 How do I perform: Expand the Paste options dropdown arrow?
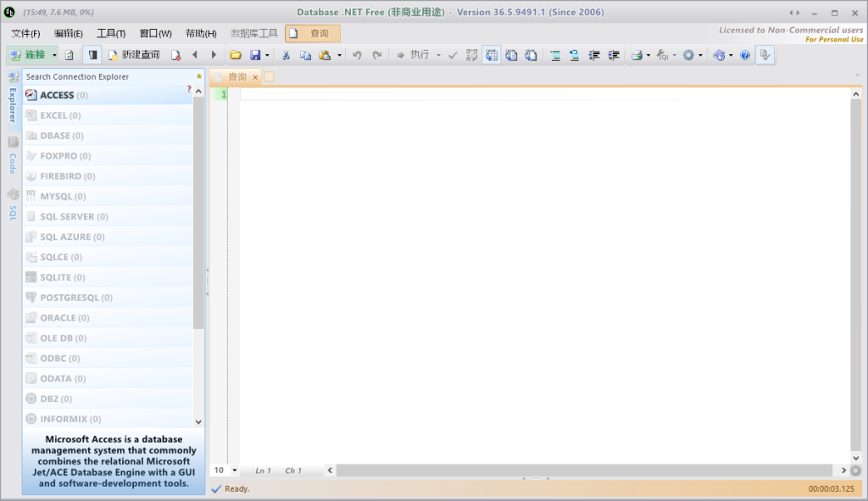pos(340,55)
